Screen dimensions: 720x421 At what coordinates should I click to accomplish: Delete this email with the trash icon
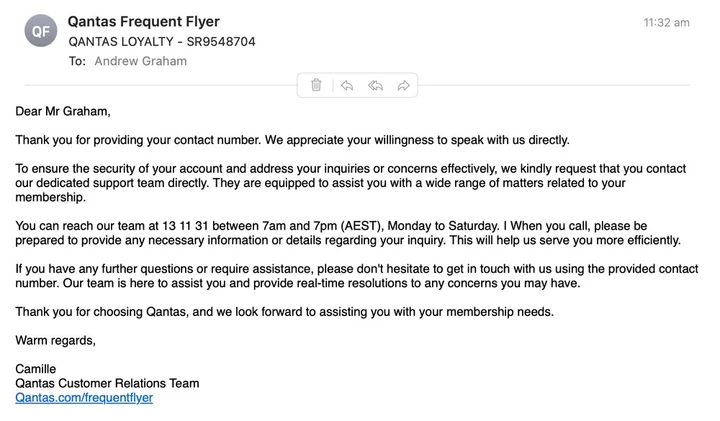click(x=316, y=85)
